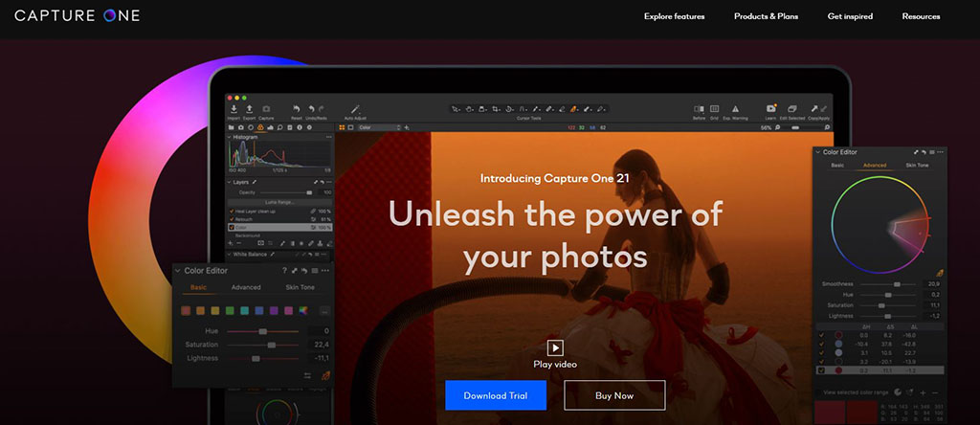Click the more colors '...' button beside swatches

(x=324, y=311)
